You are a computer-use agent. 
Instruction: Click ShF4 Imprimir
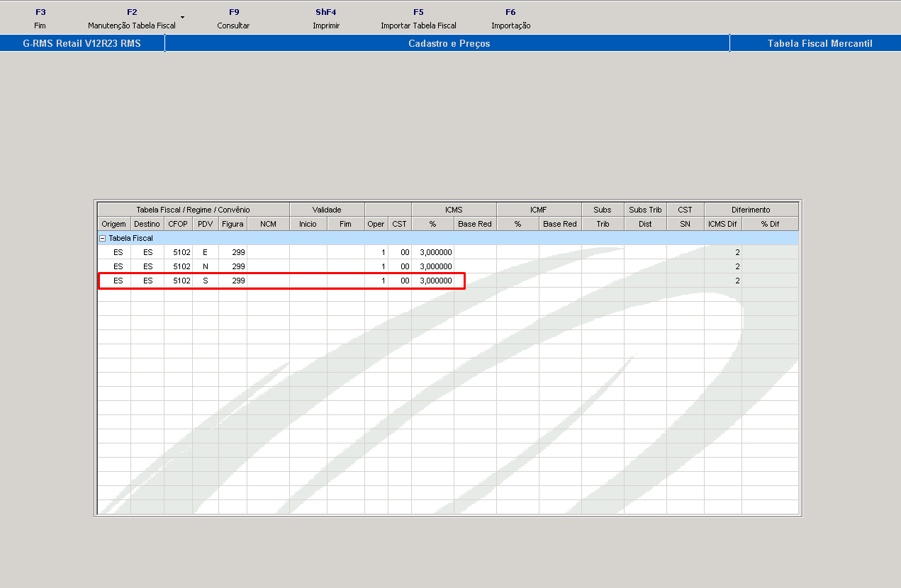[326, 18]
